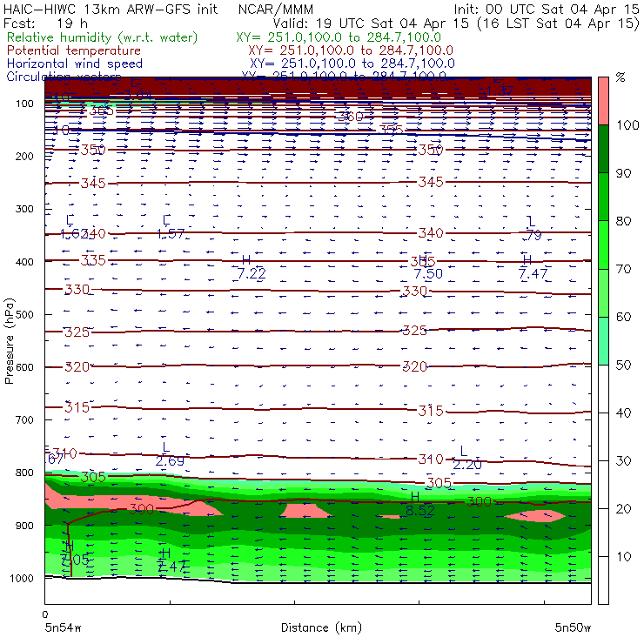Click the wind maximum label "H 2.47" near the surface
Viewport: 644px width, 644px height.
coord(171,560)
